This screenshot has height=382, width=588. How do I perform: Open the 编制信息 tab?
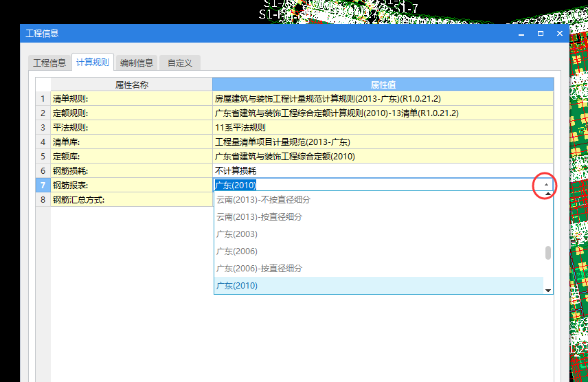137,63
